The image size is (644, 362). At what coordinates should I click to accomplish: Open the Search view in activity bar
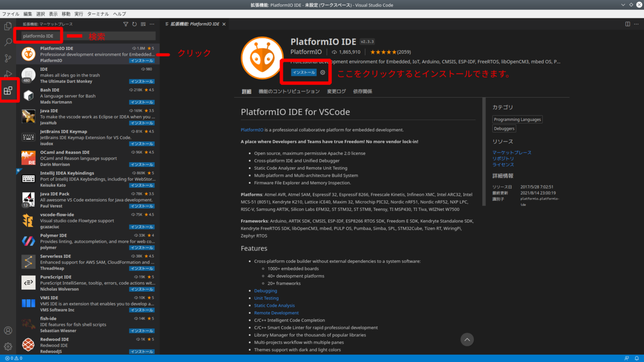coord(8,42)
